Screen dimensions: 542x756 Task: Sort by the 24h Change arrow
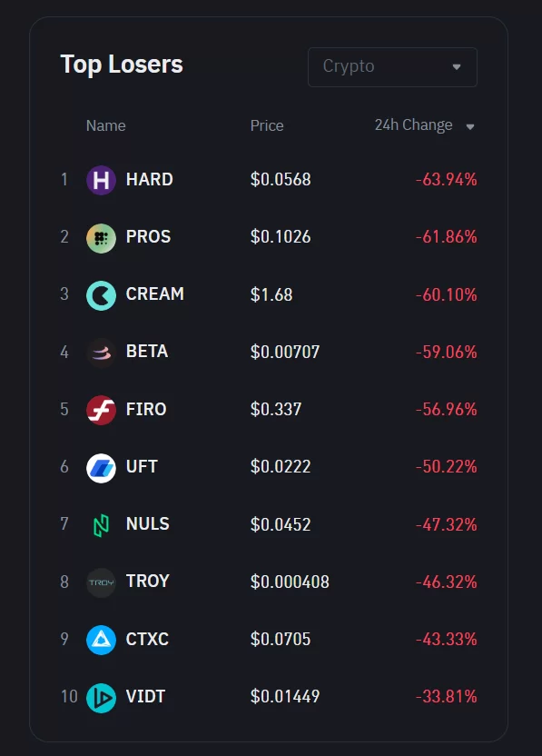coord(470,127)
